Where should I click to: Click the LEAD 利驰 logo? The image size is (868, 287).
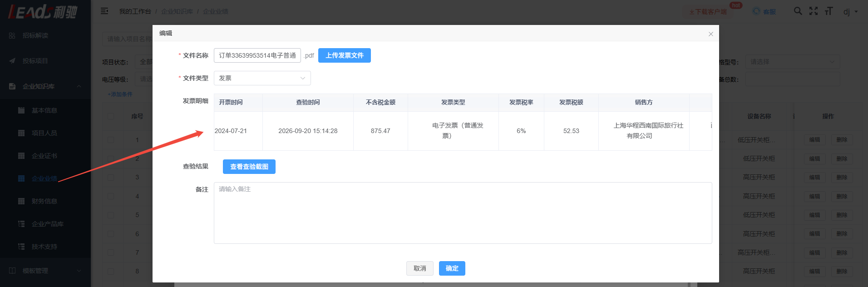click(x=43, y=11)
